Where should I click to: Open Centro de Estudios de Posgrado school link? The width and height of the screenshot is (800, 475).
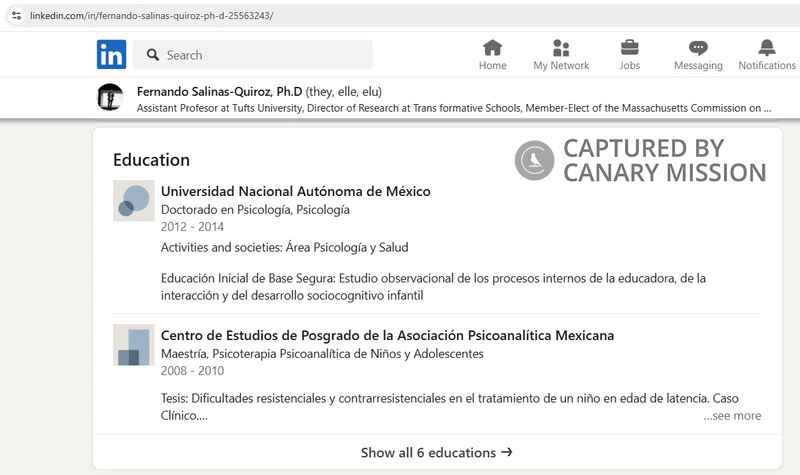tap(387, 335)
